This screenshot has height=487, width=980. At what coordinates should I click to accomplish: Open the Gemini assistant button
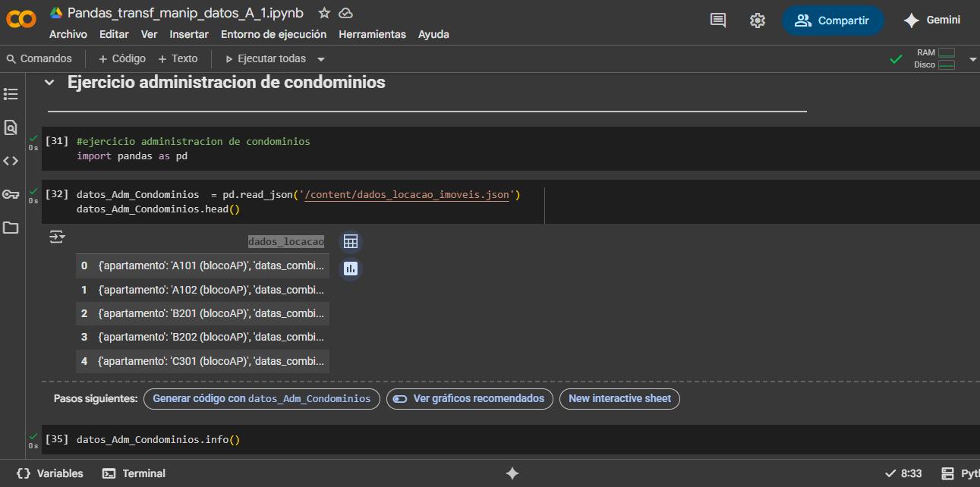[x=931, y=20]
